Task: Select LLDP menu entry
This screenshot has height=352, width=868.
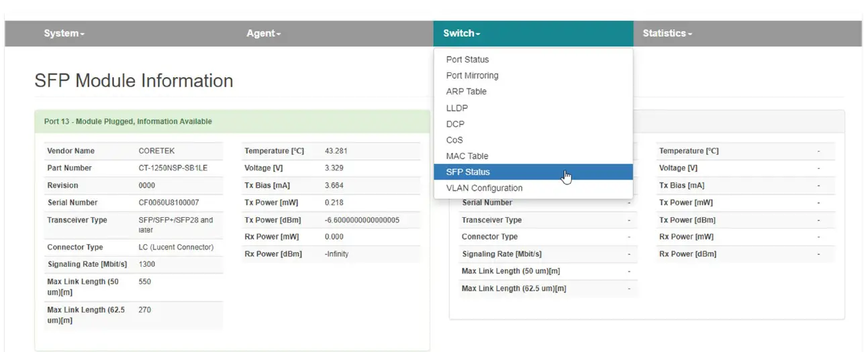Action: click(534, 108)
